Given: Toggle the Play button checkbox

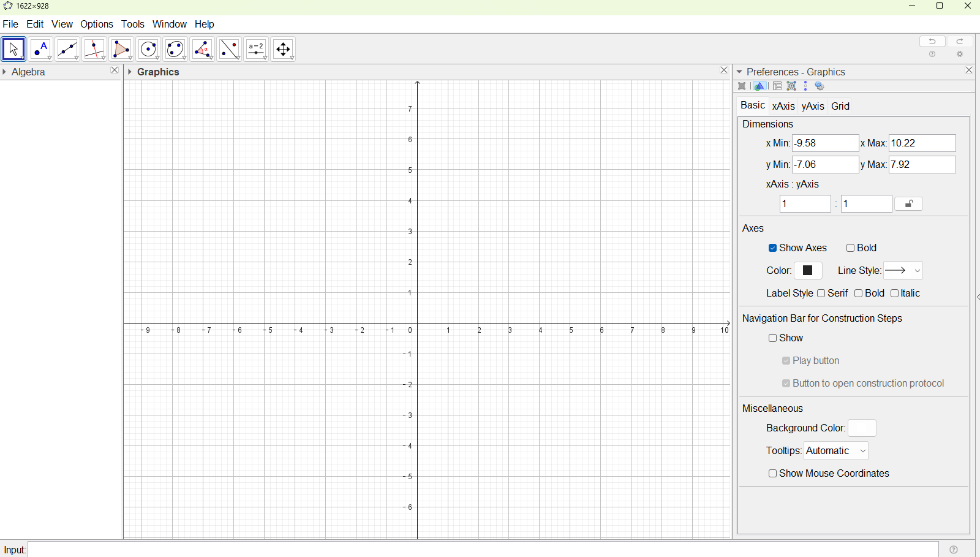Looking at the screenshot, I should coord(786,361).
